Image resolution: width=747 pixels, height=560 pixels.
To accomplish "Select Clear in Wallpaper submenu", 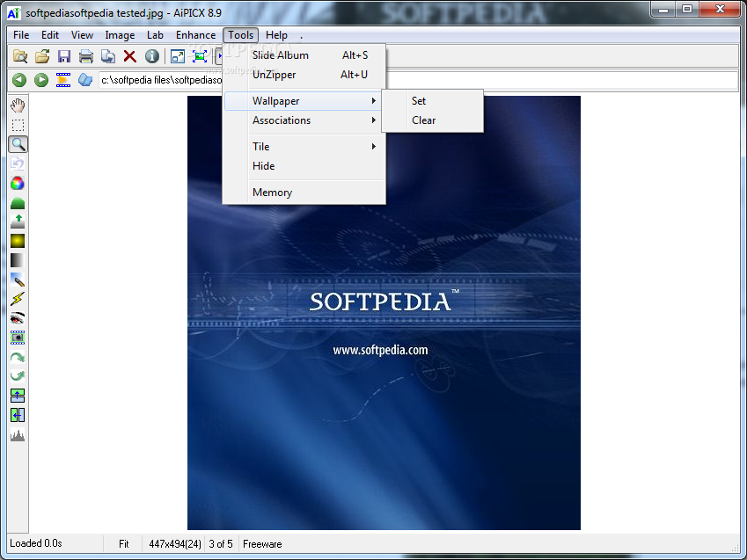I will [x=432, y=120].
